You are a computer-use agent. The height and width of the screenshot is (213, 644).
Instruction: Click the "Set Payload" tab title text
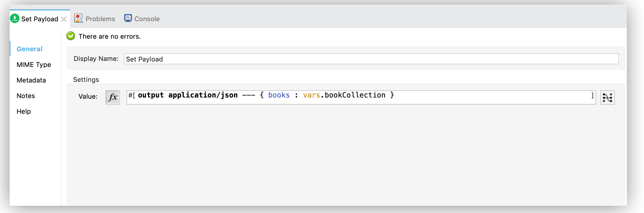pos(40,19)
